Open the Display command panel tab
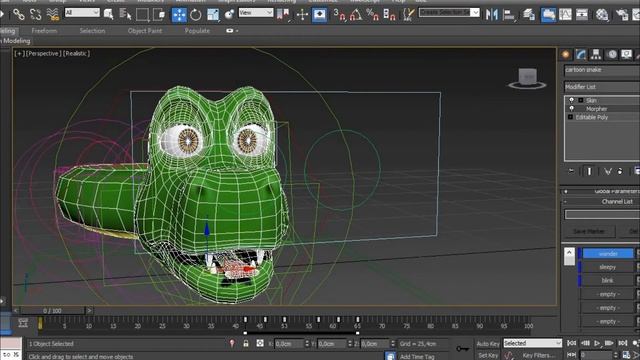 click(627, 54)
